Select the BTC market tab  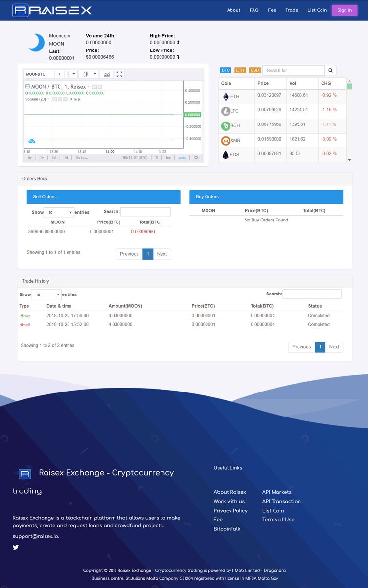tap(226, 70)
